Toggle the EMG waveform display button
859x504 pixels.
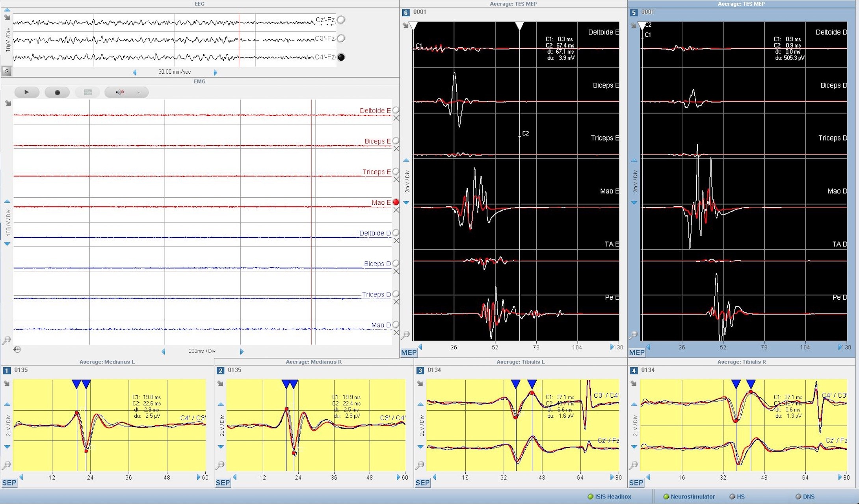pos(87,92)
